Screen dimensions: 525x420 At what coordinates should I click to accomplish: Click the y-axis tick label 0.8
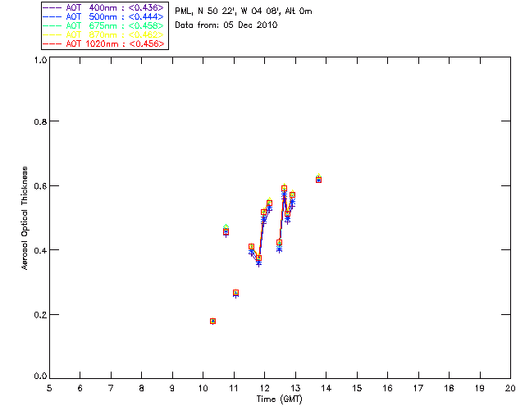point(40,121)
